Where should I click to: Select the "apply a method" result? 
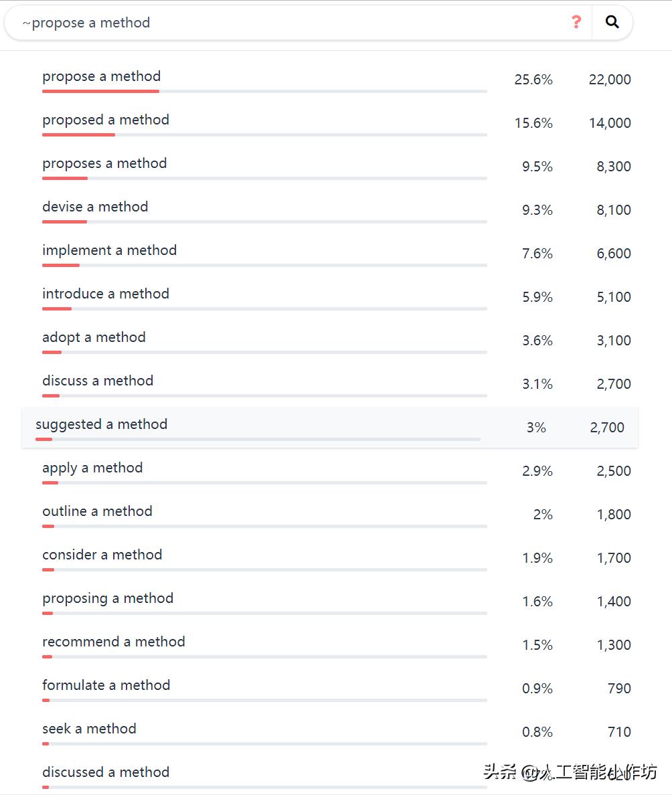pyautogui.click(x=92, y=468)
